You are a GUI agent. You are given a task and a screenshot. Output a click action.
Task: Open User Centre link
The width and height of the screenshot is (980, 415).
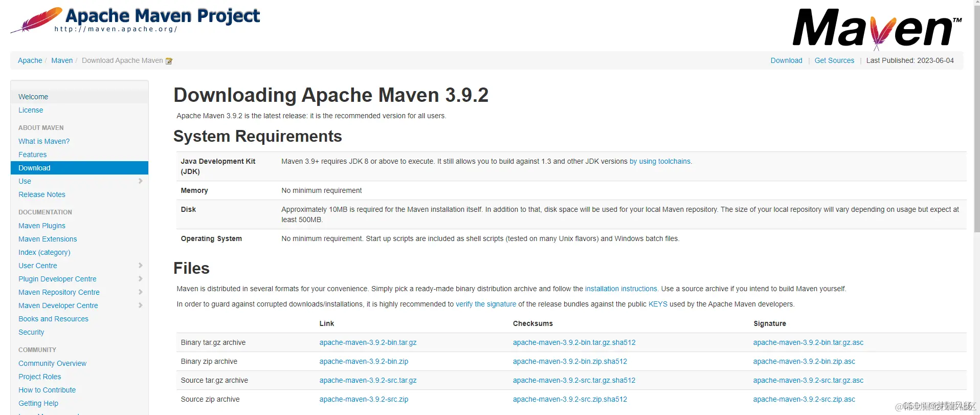click(x=38, y=266)
